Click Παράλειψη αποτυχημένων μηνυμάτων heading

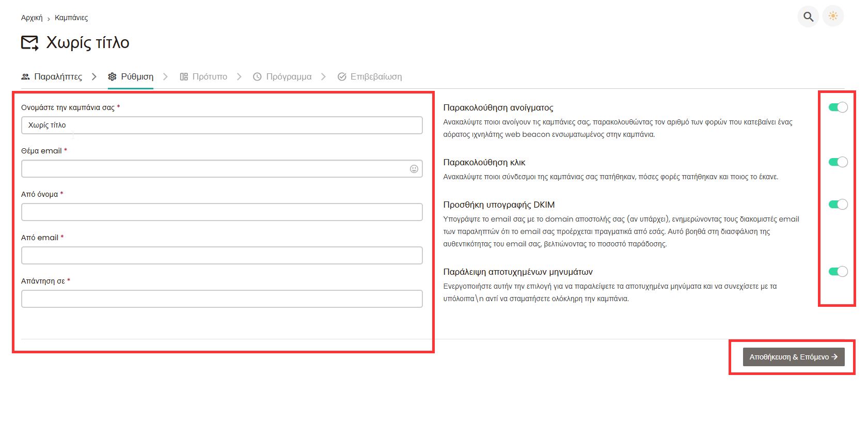[x=518, y=272]
